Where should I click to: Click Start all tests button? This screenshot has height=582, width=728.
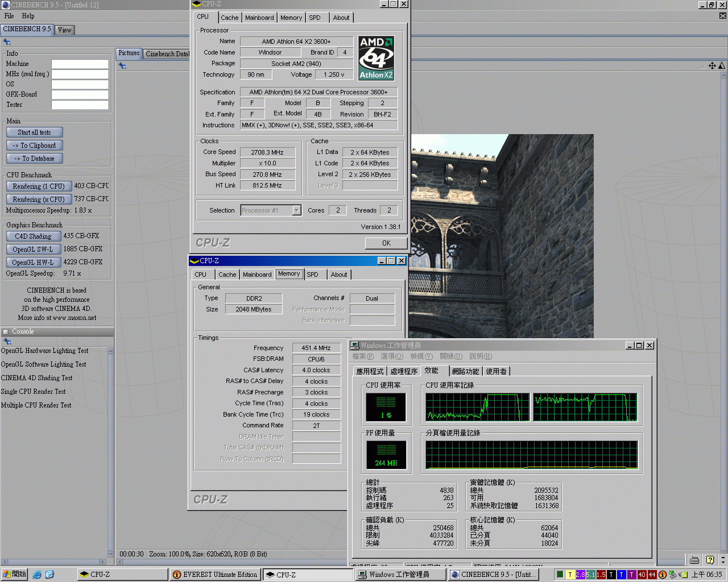[34, 132]
